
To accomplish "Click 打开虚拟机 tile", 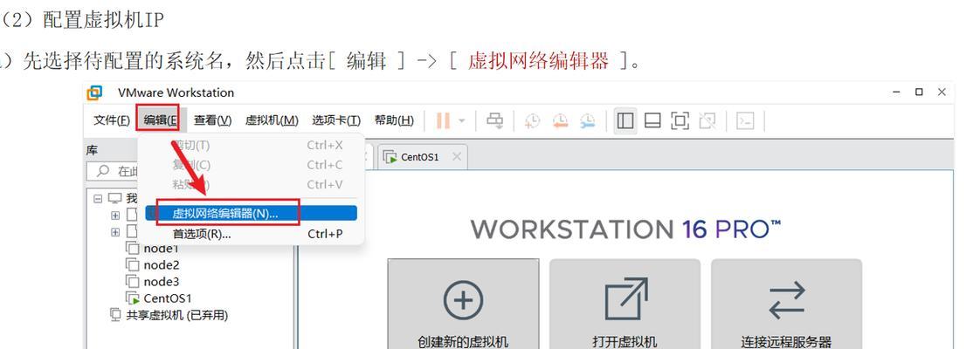I will [625, 304].
